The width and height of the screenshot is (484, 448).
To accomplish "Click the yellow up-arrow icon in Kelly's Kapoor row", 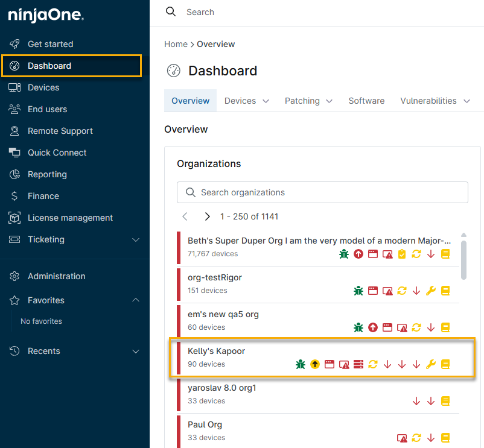I will [x=315, y=364].
